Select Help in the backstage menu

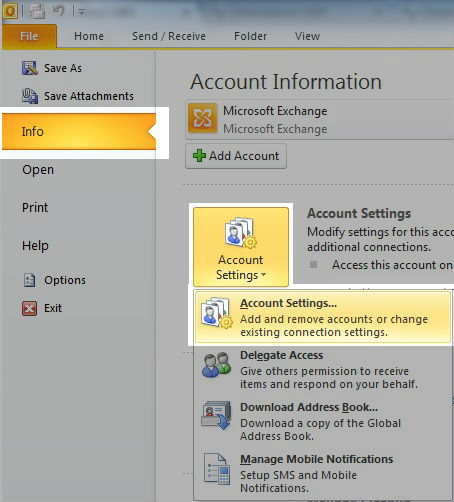(35, 246)
